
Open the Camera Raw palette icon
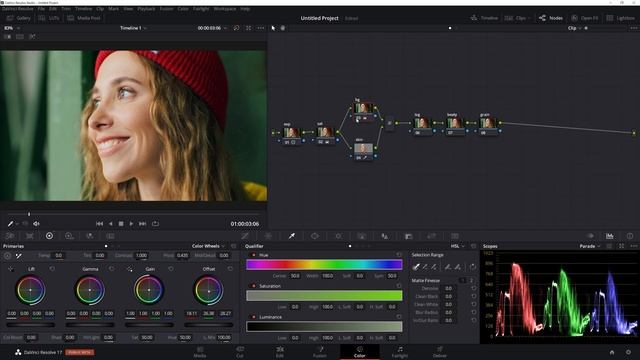pyautogui.click(x=10, y=236)
